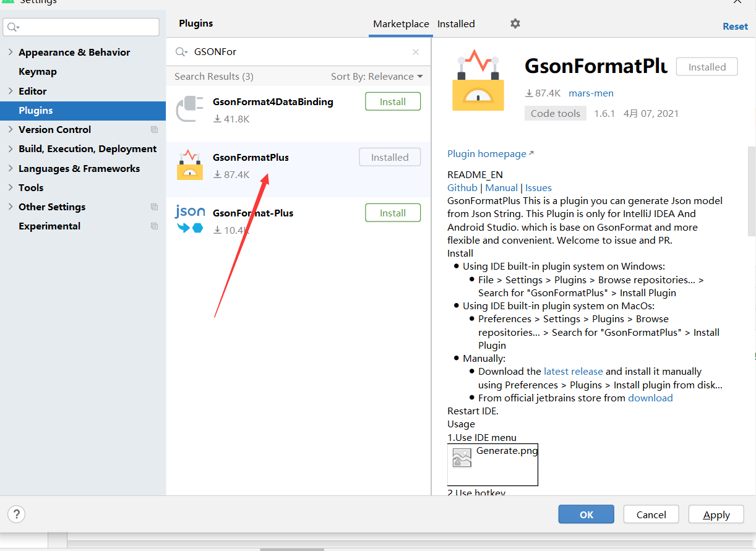Select Experimental in settings tree

pyautogui.click(x=49, y=226)
